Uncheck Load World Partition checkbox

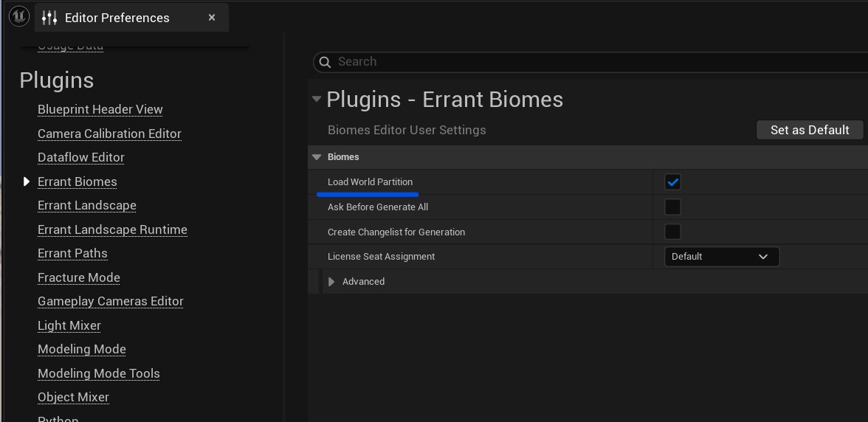672,182
